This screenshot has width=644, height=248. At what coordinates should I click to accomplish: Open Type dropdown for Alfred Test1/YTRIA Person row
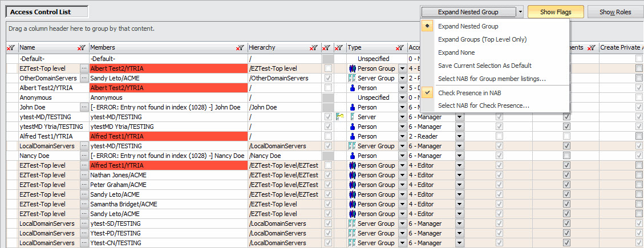coord(402,136)
